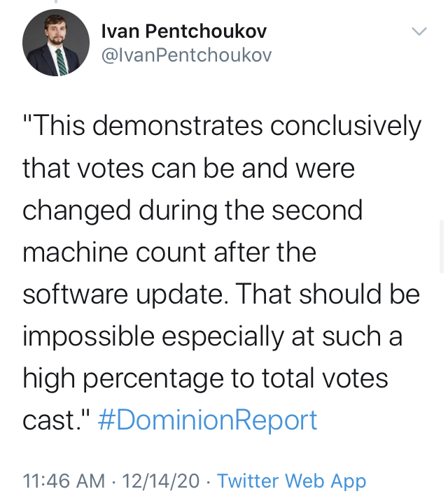Viewport: 448px width, 503px height.
Task: Click the 12/14/20 date
Action: point(161,481)
